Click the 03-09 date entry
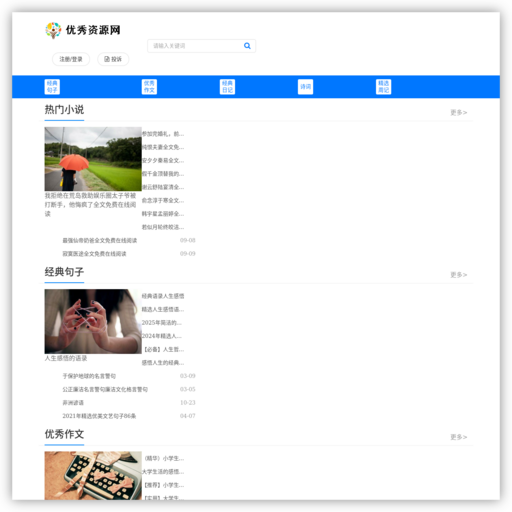Viewport: 512px width, 512px height. 188,376
